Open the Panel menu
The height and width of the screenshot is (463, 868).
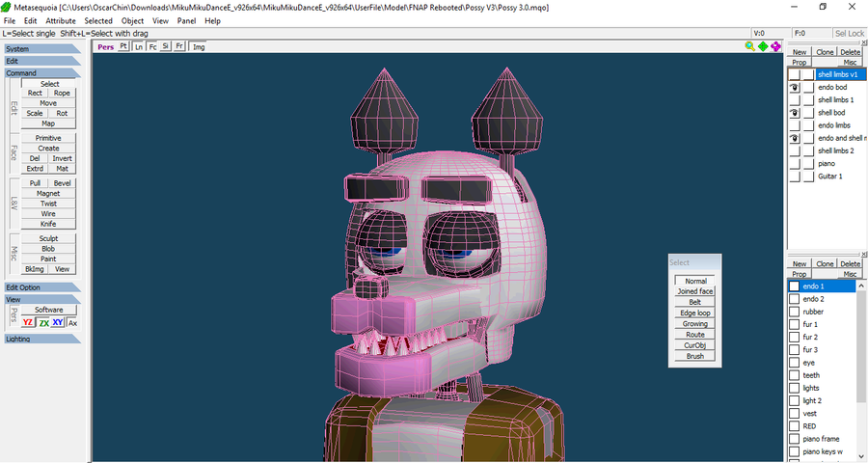[186, 20]
